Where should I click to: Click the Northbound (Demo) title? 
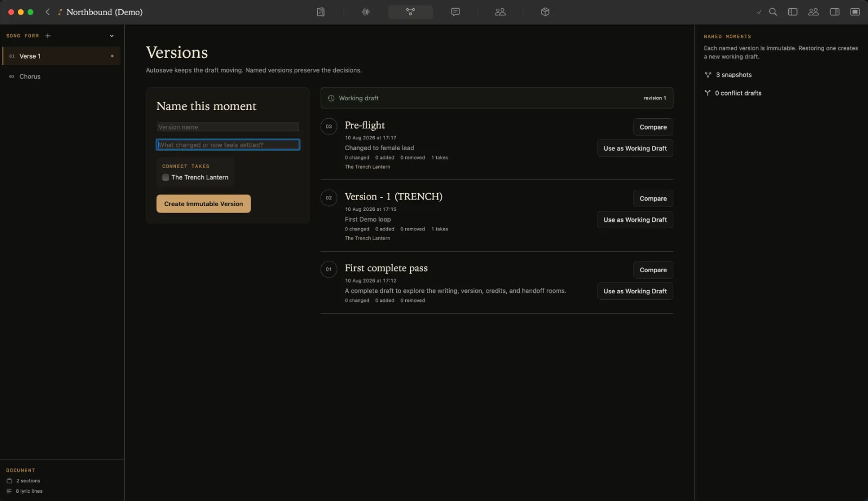104,12
